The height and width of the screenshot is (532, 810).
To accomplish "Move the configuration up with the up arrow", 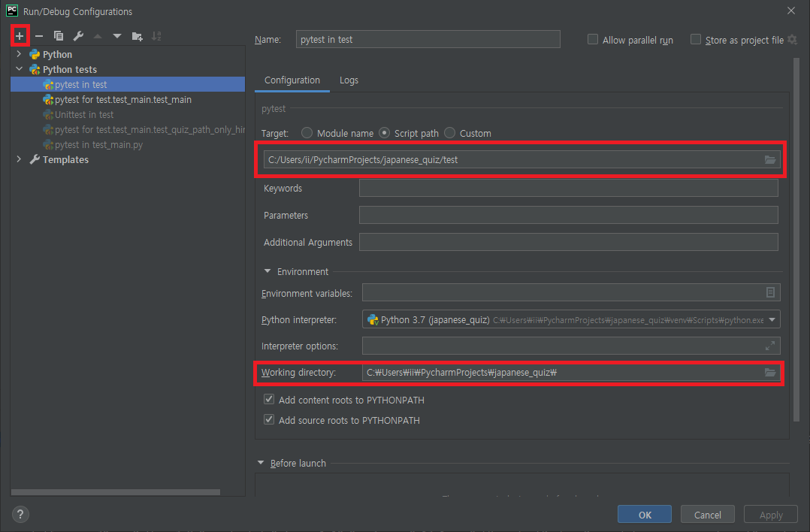I will [98, 35].
